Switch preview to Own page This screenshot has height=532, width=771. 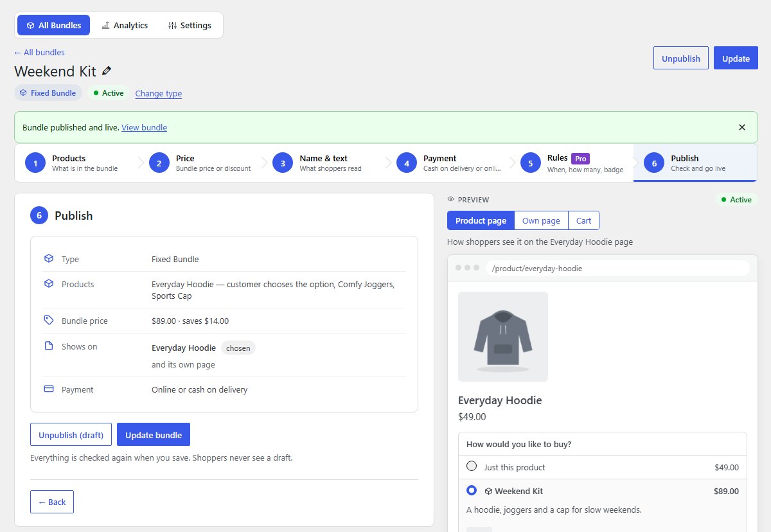tap(541, 220)
